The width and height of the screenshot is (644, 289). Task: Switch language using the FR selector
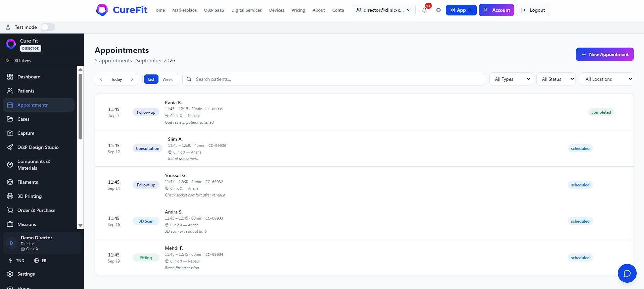(x=40, y=261)
